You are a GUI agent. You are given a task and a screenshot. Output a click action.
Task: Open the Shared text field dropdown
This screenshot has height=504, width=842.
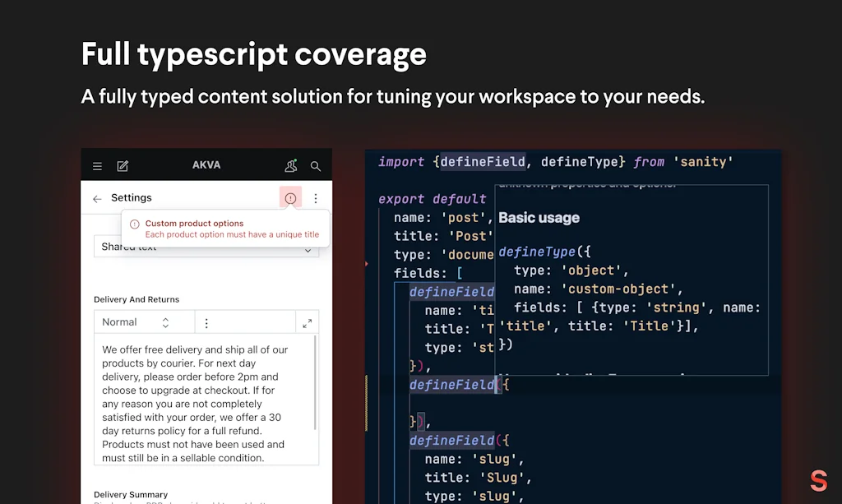tap(308, 247)
